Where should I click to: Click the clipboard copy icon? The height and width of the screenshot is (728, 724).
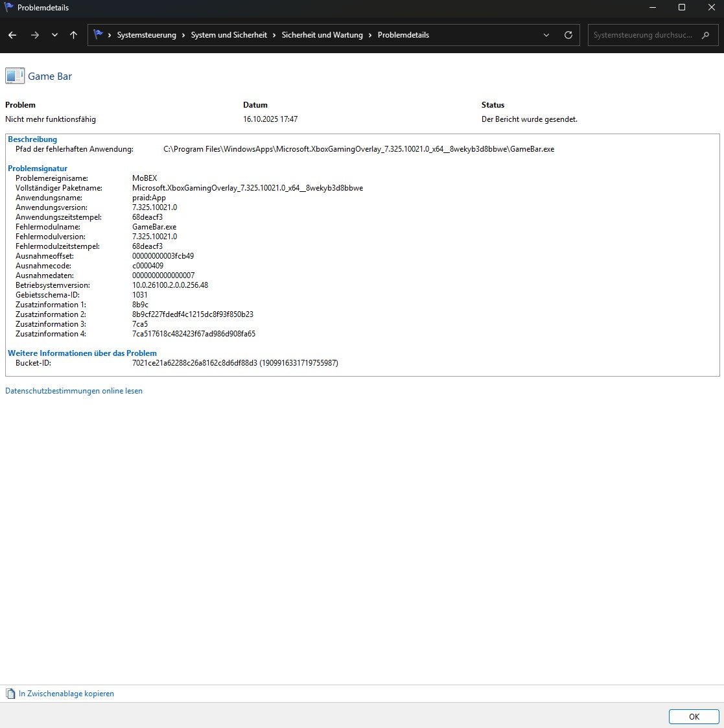pos(10,694)
